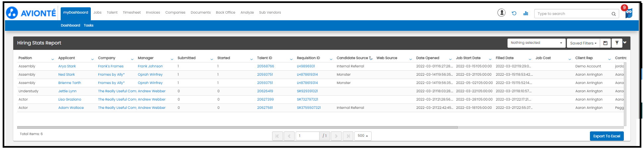Click the Avionté logo
644x151 pixels.
(x=31, y=13)
